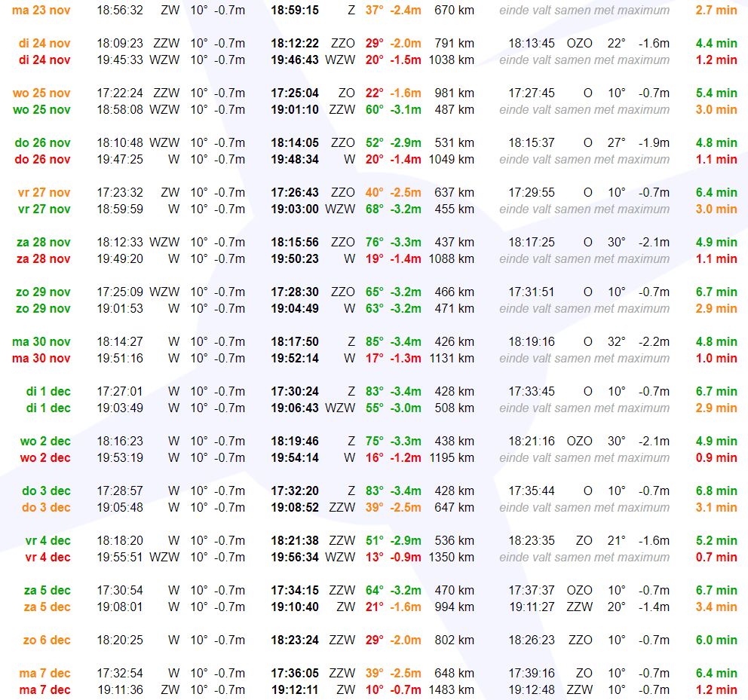Screen dimensions: 748x700
Task: Click the 6.0 min duration value
Action: click(x=716, y=640)
